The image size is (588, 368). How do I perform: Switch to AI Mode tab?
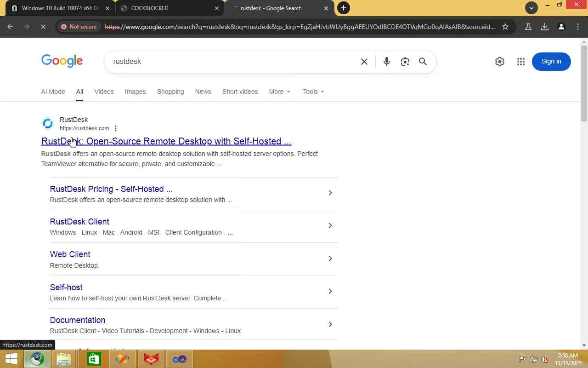pos(53,92)
